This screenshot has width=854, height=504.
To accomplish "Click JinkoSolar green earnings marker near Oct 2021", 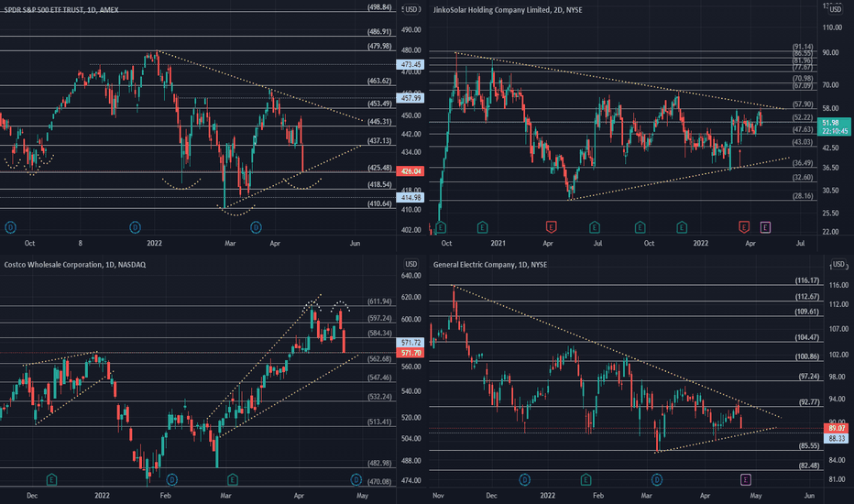I will (x=640, y=227).
